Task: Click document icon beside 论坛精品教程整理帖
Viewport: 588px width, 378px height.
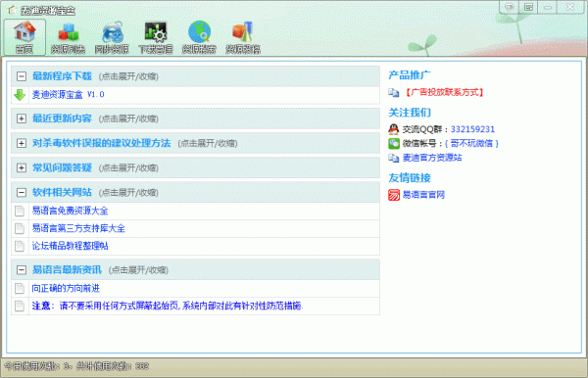Action: [20, 246]
